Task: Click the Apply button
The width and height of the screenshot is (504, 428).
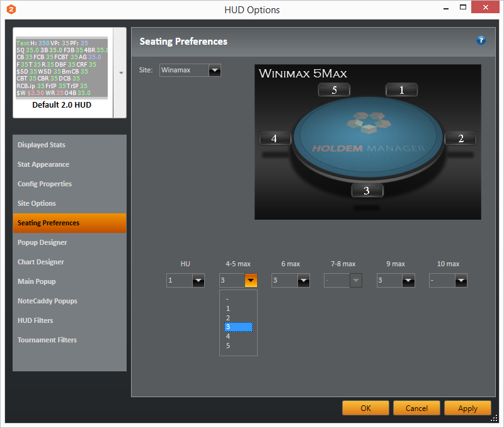Action: pos(467,408)
